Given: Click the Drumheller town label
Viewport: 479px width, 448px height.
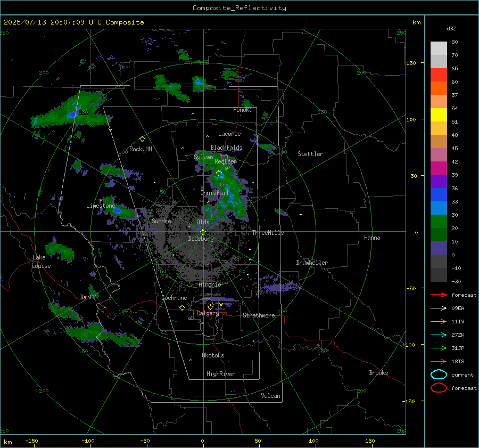Looking at the screenshot, I should tap(312, 263).
